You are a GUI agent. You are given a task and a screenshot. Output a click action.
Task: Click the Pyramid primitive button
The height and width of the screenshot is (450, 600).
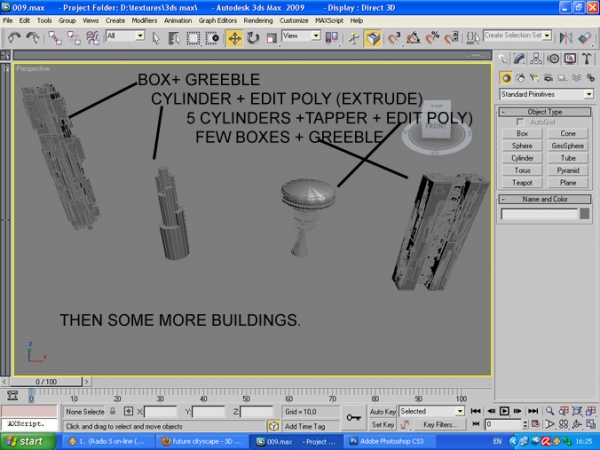coord(567,170)
